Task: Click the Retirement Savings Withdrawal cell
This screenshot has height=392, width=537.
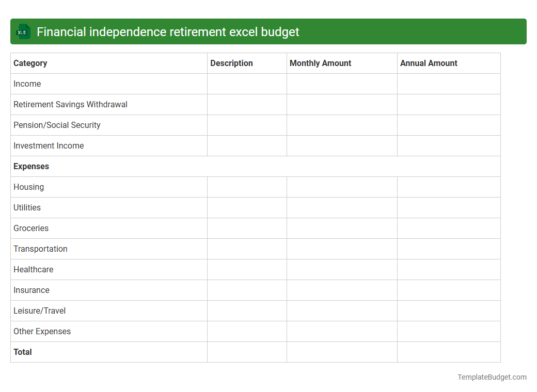Action: click(70, 104)
